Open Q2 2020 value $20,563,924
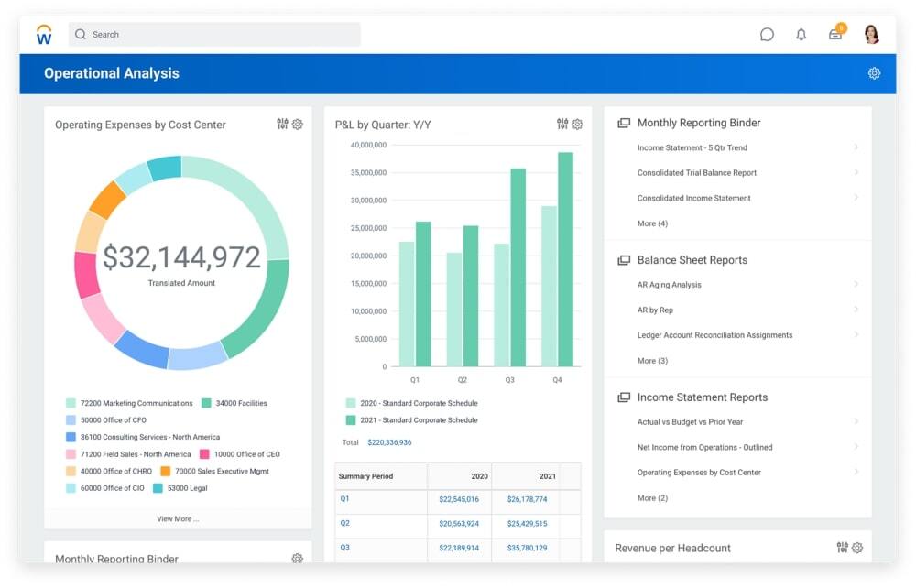The width and height of the screenshot is (916, 588). tap(459, 524)
